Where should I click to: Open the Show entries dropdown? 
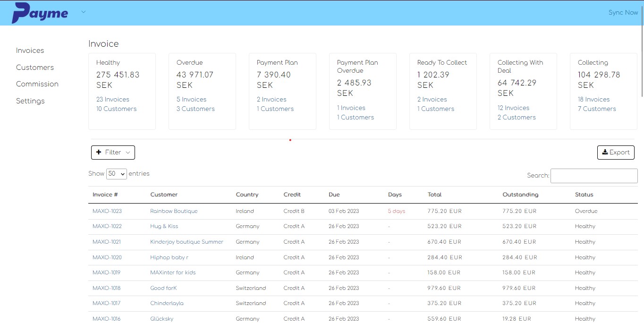[x=117, y=174]
